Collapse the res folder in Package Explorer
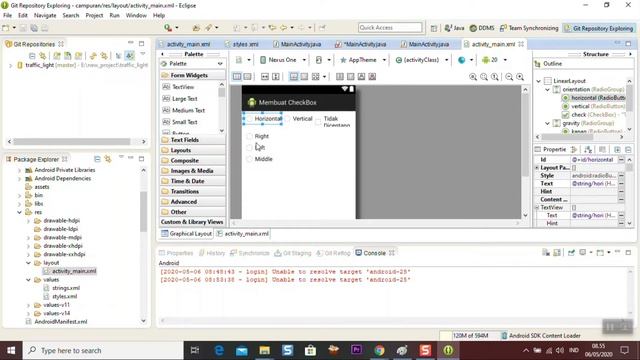 19,212
